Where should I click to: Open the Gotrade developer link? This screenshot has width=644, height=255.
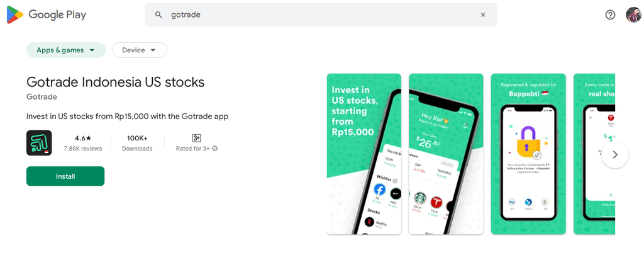(42, 97)
